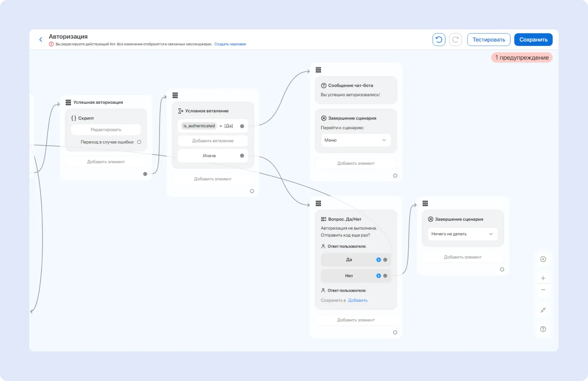Zoom out with the minus icon
Image resolution: width=588 pixels, height=381 pixels.
point(543,290)
